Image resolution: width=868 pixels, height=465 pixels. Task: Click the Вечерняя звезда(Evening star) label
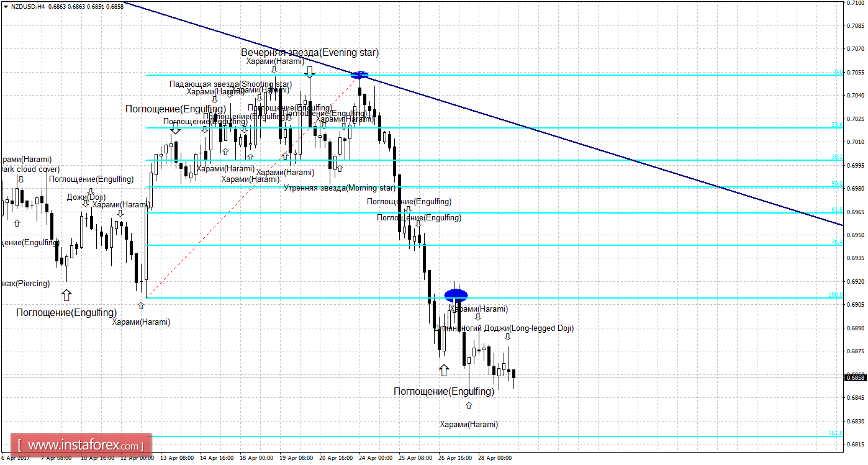point(310,52)
